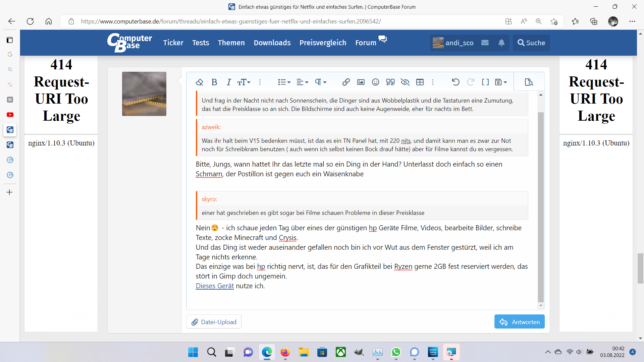Image resolution: width=644 pixels, height=362 pixels.
Task: Clear formatting with the eraser icon
Action: (x=200, y=82)
